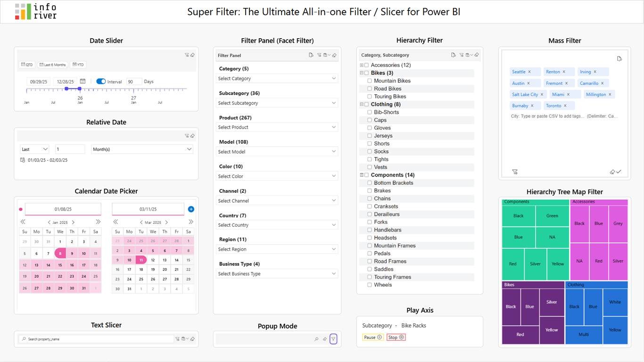Click the filter funnel icon in Popup Mode
644x362 pixels.
tap(333, 339)
